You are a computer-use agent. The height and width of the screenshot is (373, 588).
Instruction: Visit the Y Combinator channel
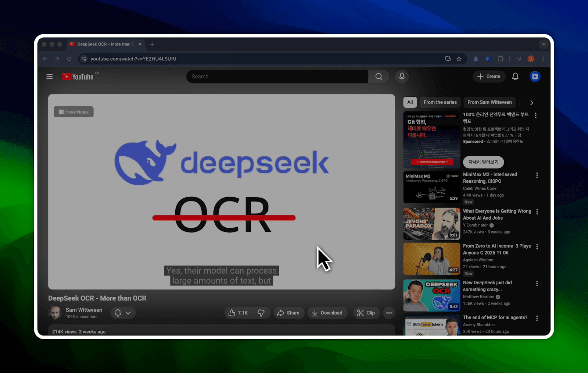tap(476, 225)
